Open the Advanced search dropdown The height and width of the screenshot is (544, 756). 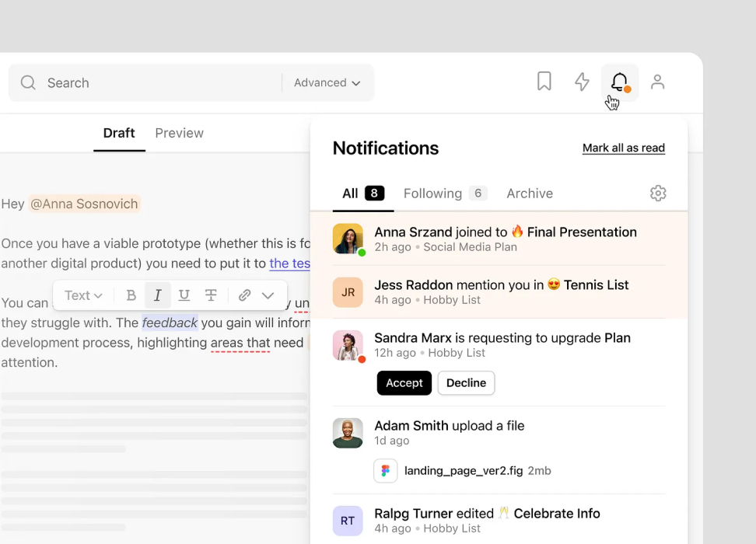point(327,83)
